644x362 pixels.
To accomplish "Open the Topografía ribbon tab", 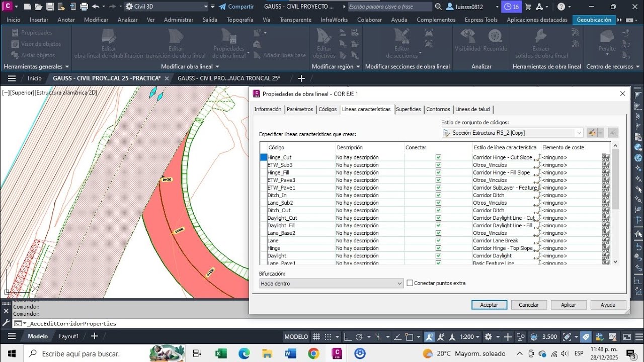I will pyautogui.click(x=240, y=20).
